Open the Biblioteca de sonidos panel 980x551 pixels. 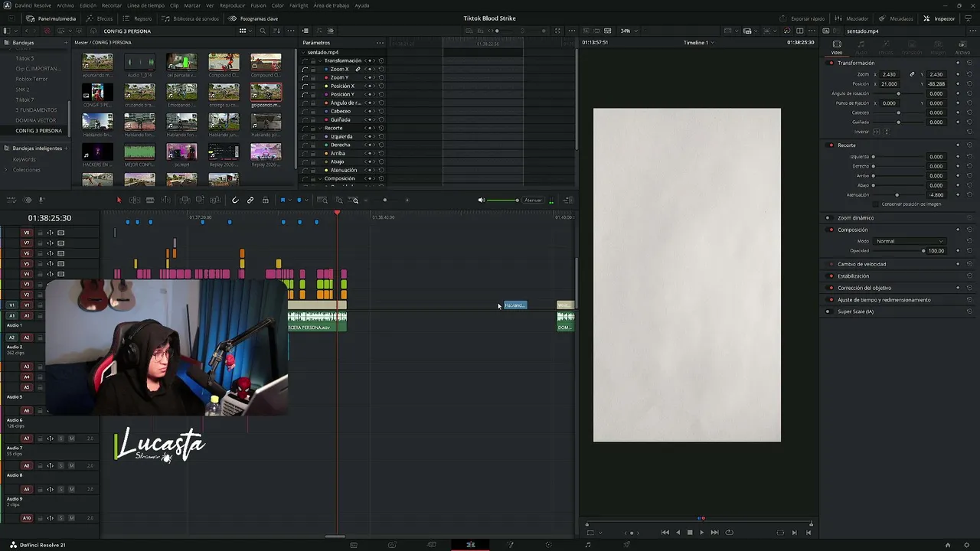point(190,18)
